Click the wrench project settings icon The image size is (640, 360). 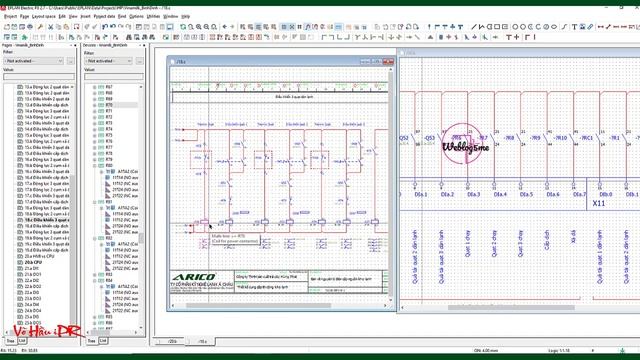coord(40,27)
